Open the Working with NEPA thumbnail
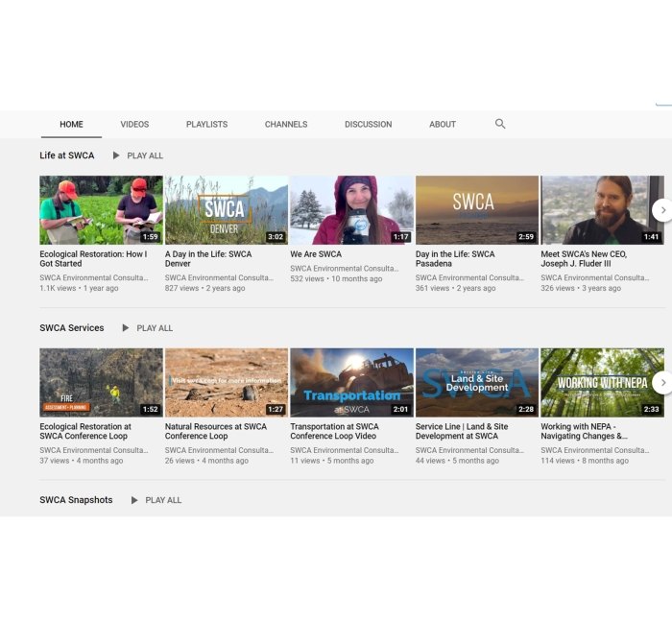Viewport: 672px width, 620px height. [x=602, y=382]
